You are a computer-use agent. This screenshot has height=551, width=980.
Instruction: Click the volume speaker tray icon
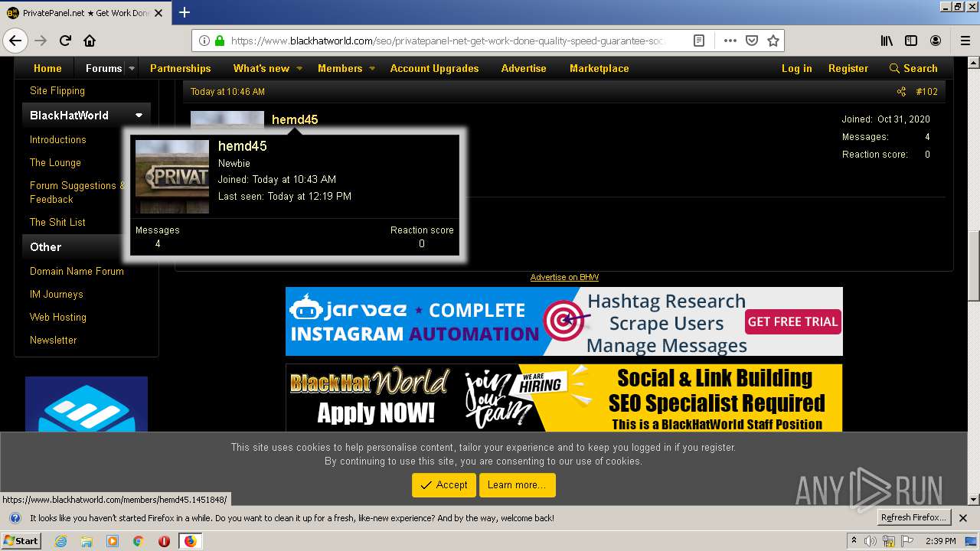coord(871,541)
